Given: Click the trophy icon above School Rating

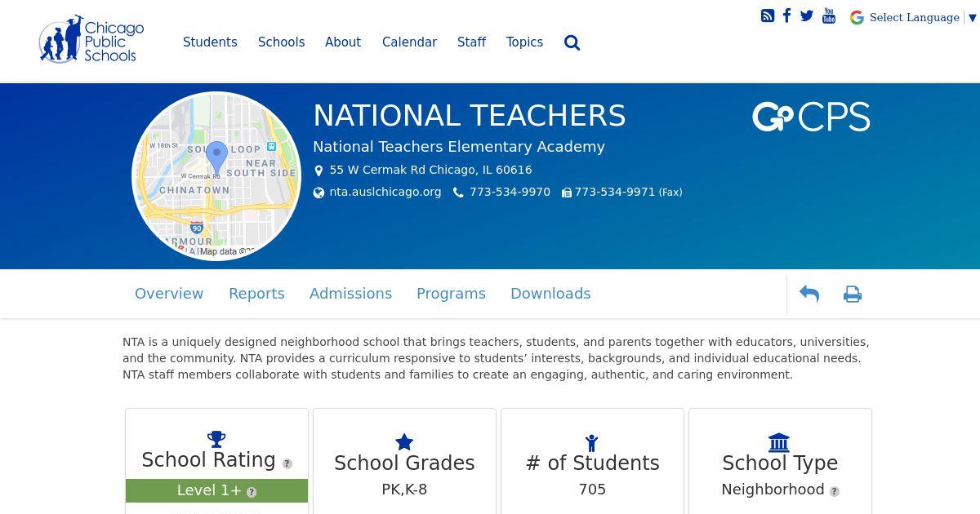Looking at the screenshot, I should pyautogui.click(x=216, y=439).
